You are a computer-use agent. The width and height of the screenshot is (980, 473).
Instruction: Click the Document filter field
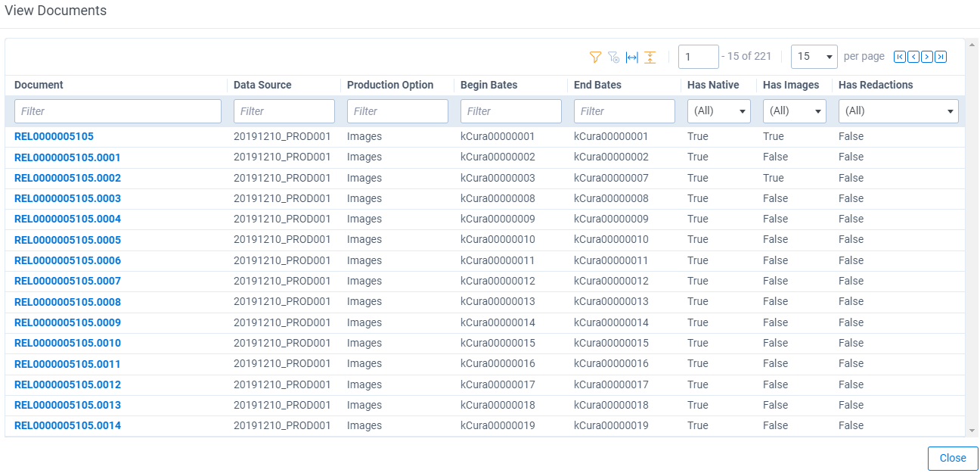(118, 111)
